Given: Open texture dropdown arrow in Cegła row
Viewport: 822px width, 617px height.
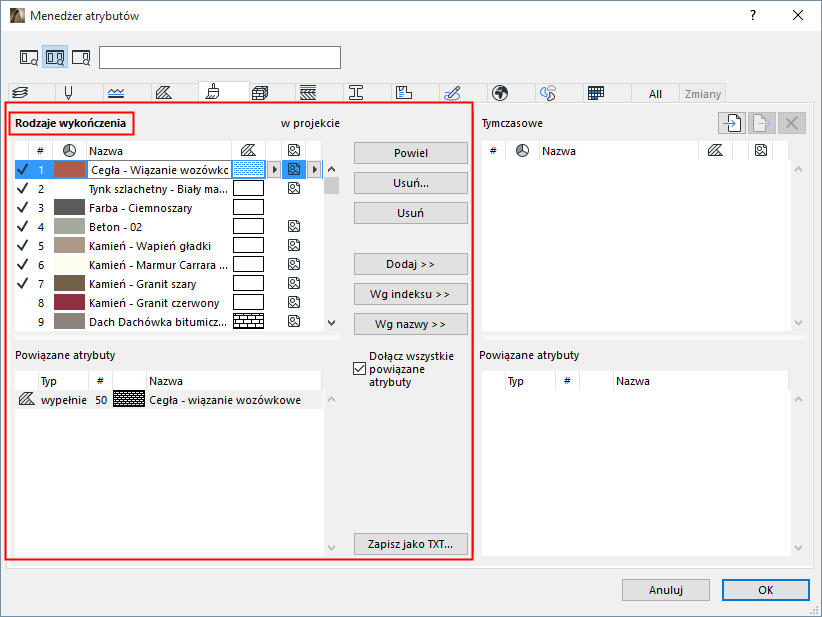Looking at the screenshot, I should [x=314, y=169].
